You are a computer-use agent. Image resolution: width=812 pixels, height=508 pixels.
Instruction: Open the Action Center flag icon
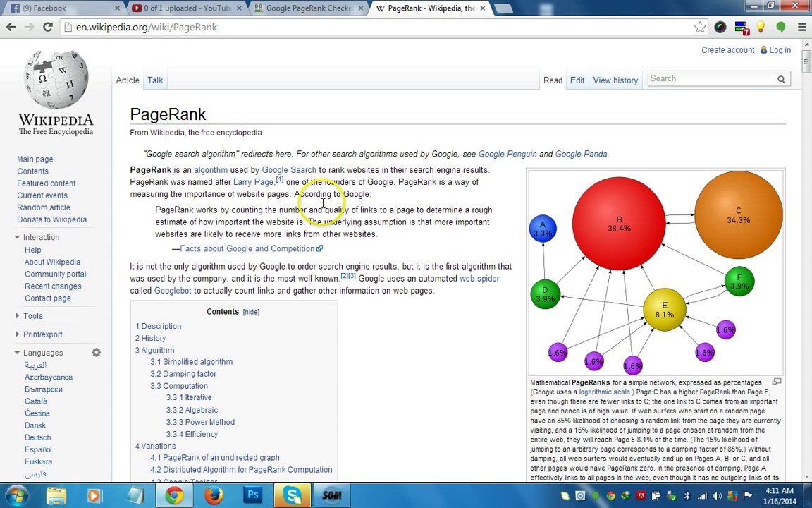[x=747, y=495]
